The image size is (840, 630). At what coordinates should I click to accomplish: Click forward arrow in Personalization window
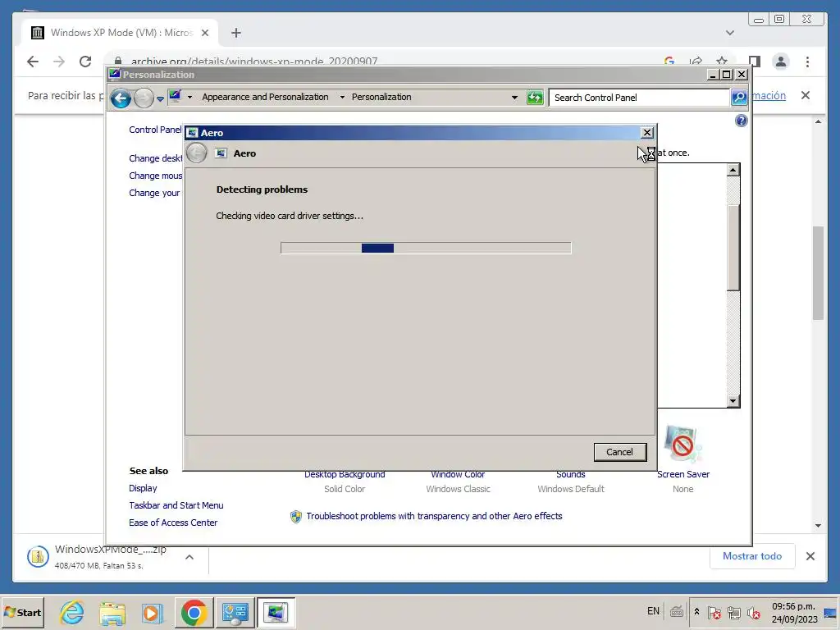(144, 98)
